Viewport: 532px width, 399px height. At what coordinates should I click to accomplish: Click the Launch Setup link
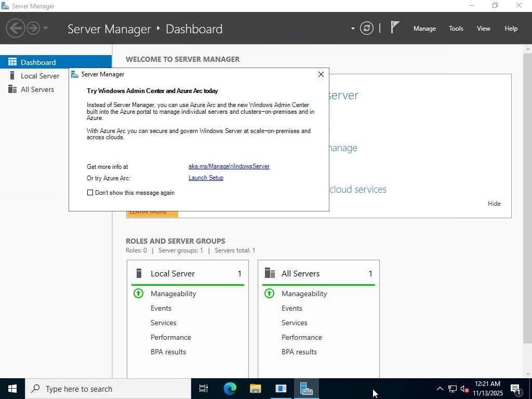click(206, 178)
